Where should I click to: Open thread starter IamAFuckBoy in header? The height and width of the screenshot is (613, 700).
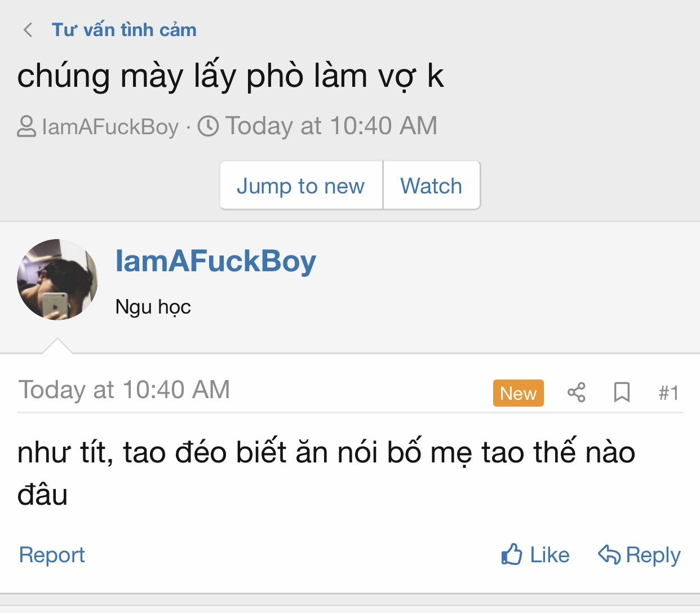pyautogui.click(x=110, y=126)
